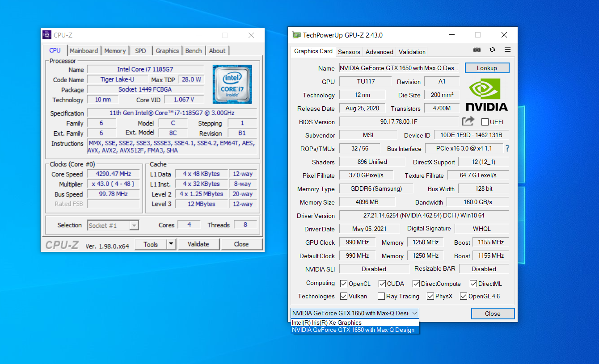The image size is (599, 364).
Task: Click the Intel Core i7 badge
Action: tap(232, 84)
